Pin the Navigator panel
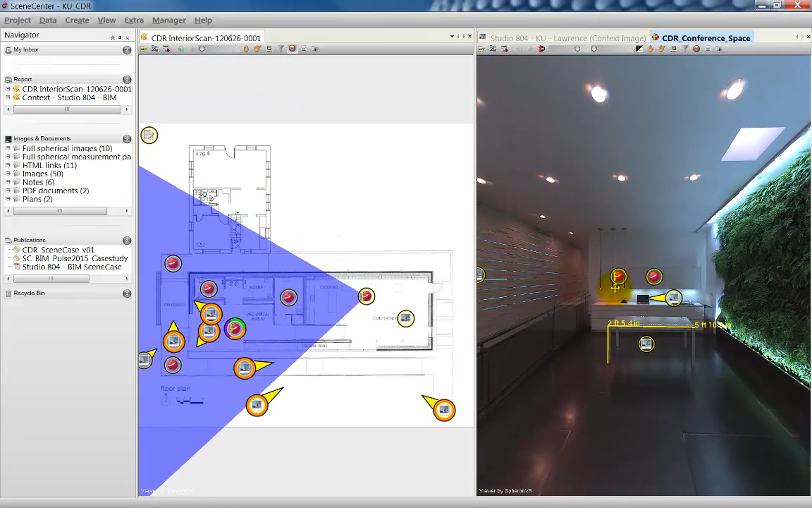Screen dimensions: 812x508 (x=120, y=38)
